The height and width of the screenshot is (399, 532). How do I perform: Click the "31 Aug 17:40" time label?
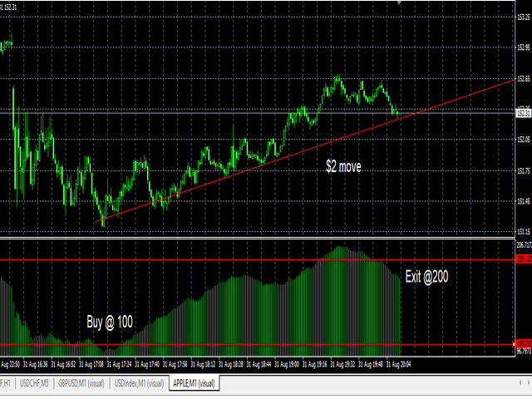[x=147, y=365]
